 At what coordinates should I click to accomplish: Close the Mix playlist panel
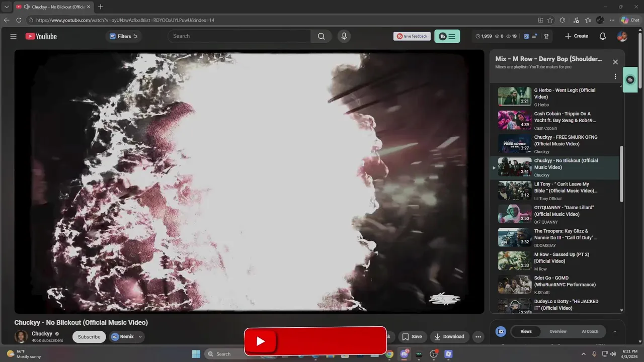[x=615, y=62]
